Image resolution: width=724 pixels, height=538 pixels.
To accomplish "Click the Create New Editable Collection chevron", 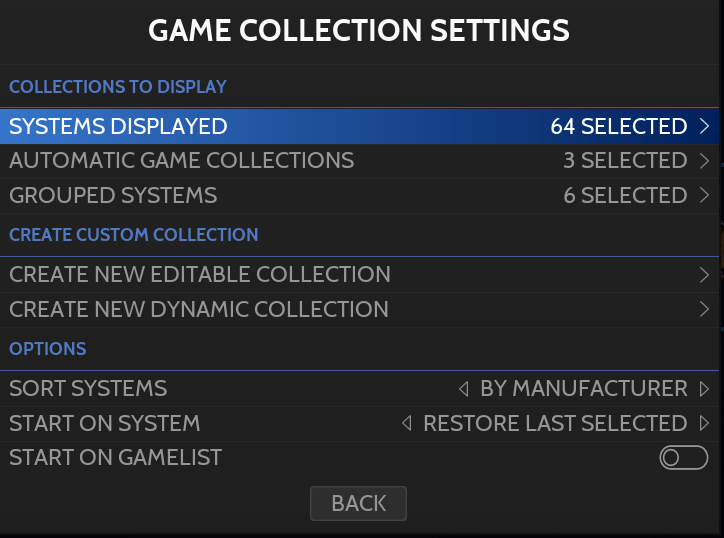I will (x=705, y=275).
